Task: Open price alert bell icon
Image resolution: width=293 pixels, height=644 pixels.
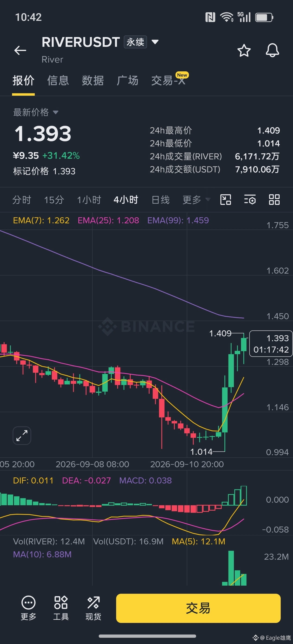Action: tap(272, 50)
